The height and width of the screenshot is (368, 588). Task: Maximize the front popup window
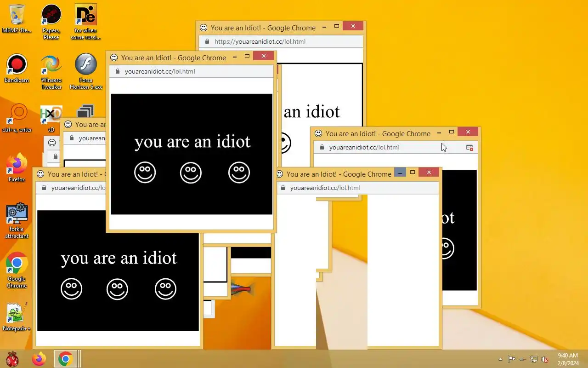[x=247, y=56]
